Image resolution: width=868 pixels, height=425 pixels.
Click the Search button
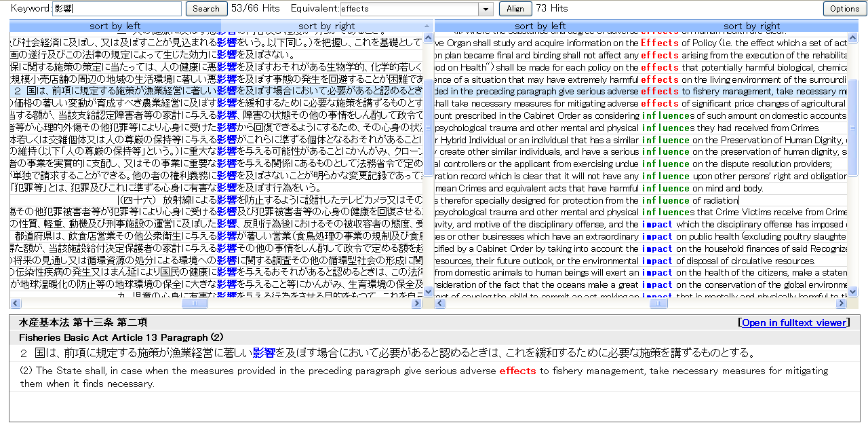point(206,9)
